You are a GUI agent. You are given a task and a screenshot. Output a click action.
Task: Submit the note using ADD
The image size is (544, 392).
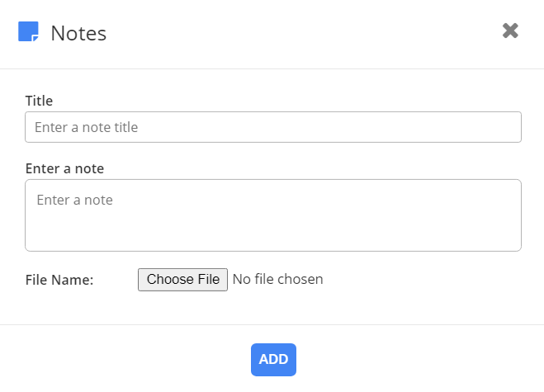click(273, 359)
